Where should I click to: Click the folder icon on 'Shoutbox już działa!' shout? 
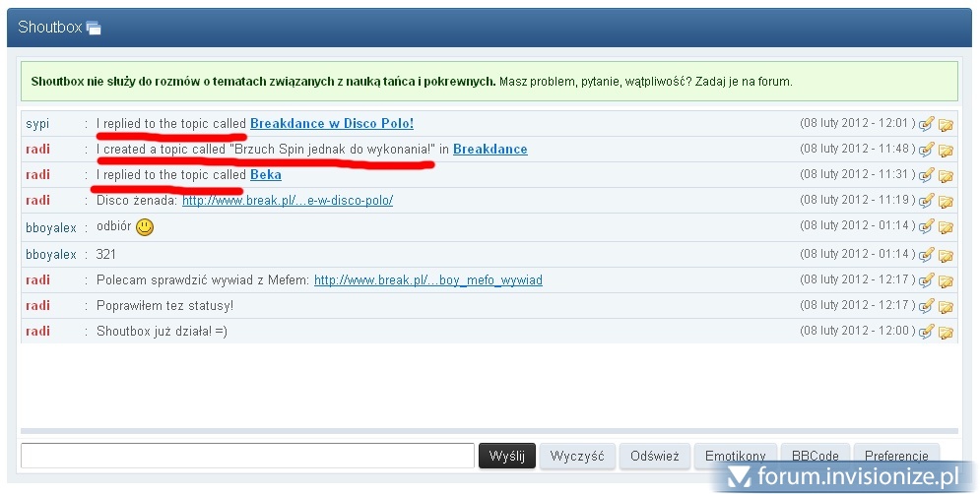coord(946,333)
